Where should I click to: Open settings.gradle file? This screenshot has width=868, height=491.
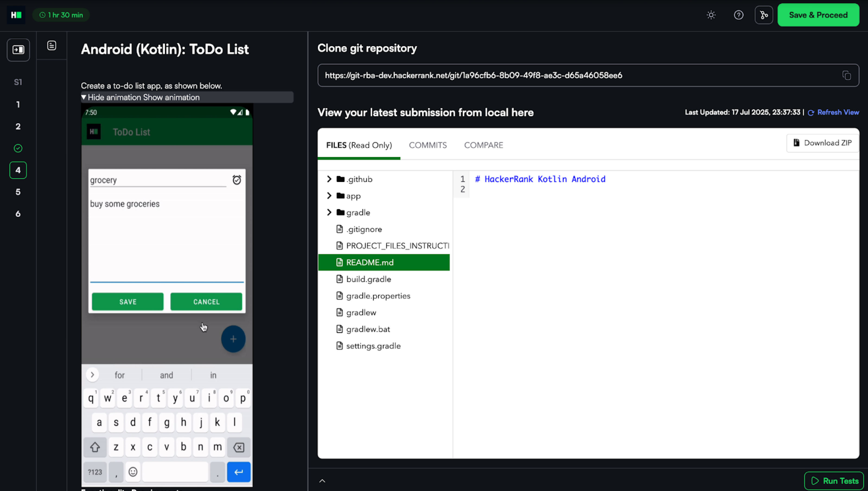[374, 346]
